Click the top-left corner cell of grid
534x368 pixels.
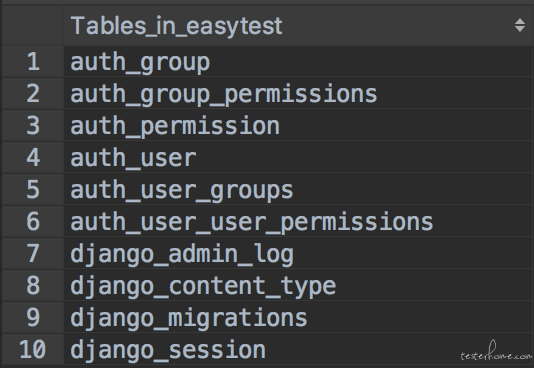click(33, 26)
